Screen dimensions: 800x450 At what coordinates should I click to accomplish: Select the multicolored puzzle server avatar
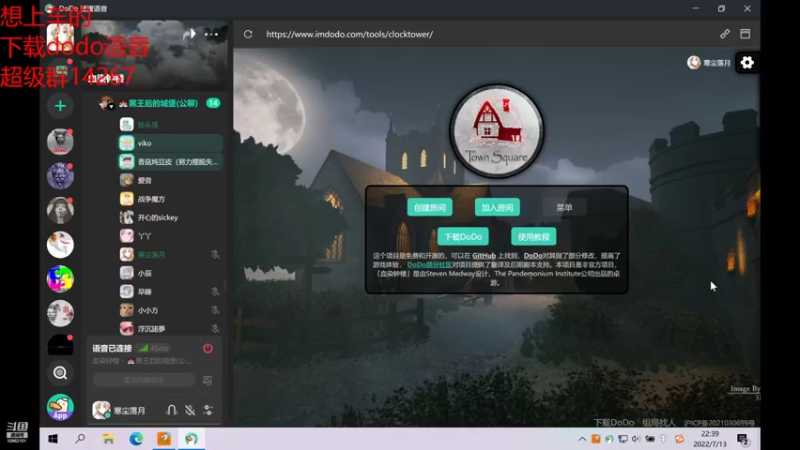point(60,279)
